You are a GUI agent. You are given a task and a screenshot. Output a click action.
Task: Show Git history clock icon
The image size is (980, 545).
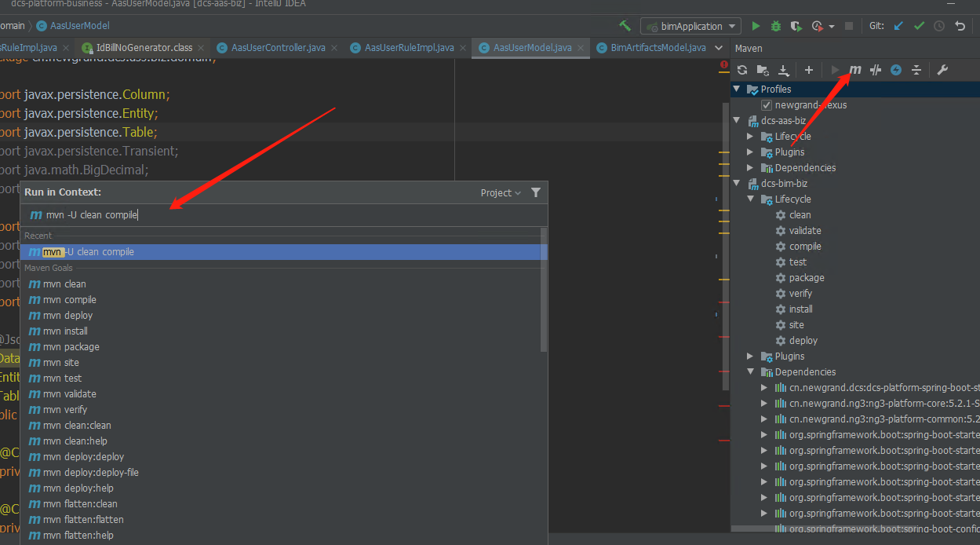pos(939,26)
